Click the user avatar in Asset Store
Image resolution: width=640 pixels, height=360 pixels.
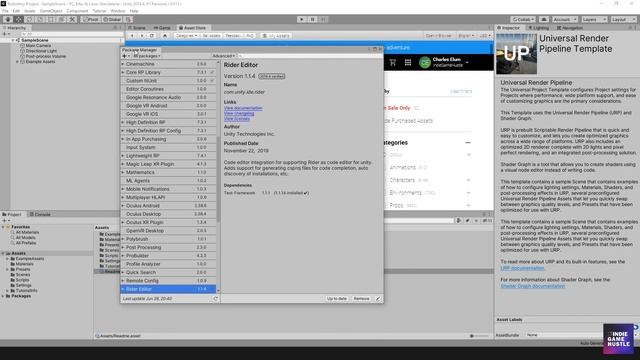pos(425,62)
